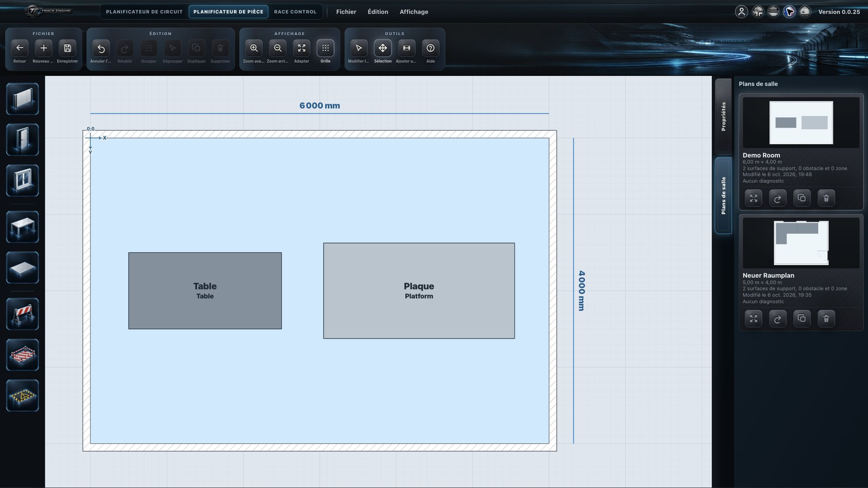Select the wall tool in the left sidebar

[x=22, y=99]
